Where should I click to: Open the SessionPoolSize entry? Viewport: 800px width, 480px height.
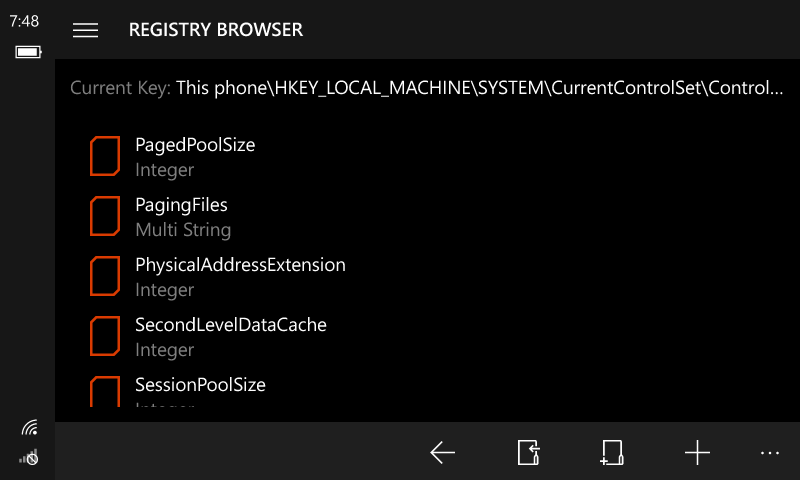click(x=200, y=385)
